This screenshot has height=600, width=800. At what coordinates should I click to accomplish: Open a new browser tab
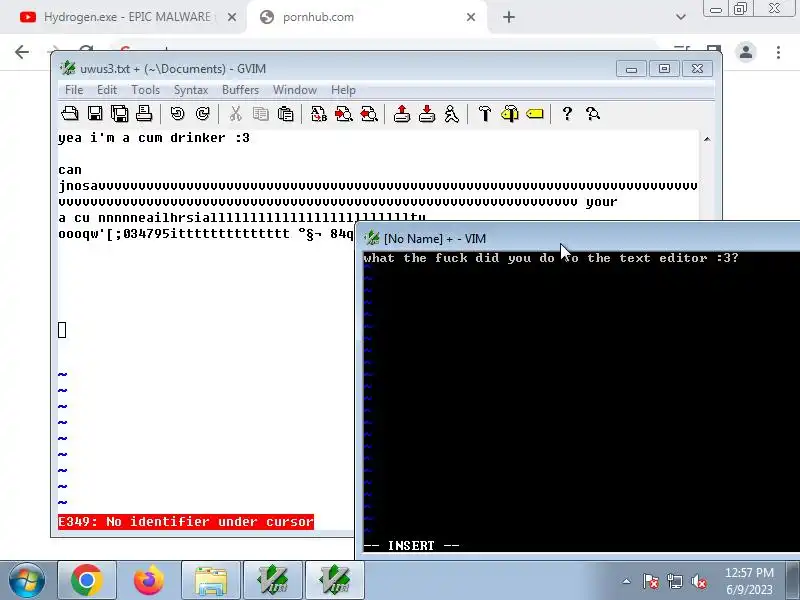click(509, 17)
